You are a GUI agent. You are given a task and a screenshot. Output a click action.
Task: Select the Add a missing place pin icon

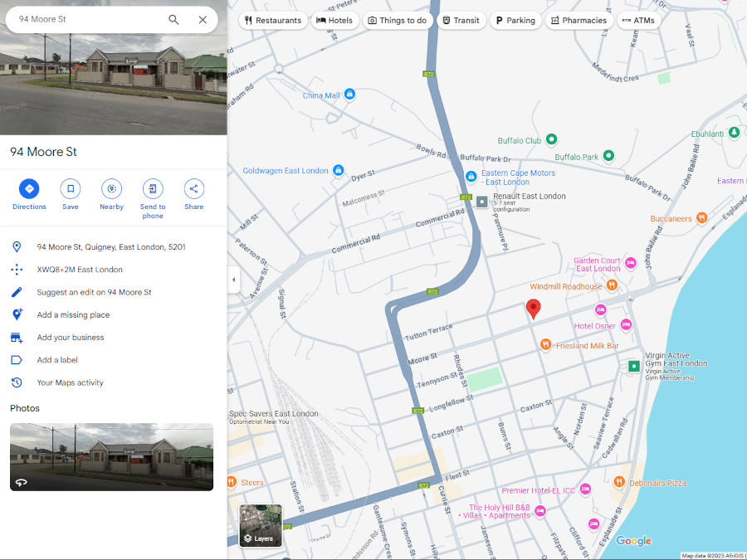(17, 314)
